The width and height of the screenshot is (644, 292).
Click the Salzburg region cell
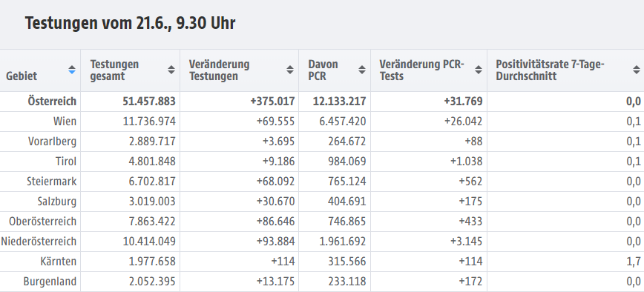coord(57,202)
